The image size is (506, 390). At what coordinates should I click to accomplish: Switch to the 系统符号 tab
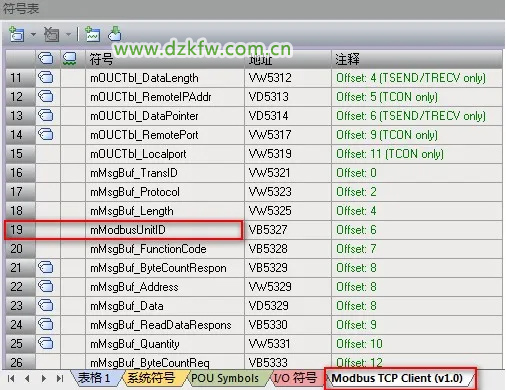click(x=152, y=378)
